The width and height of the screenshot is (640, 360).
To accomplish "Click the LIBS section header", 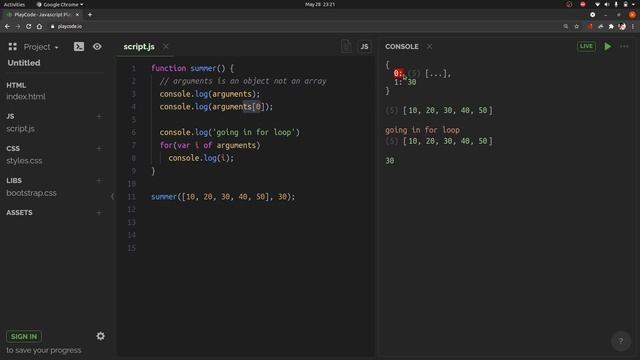I will pyautogui.click(x=14, y=180).
